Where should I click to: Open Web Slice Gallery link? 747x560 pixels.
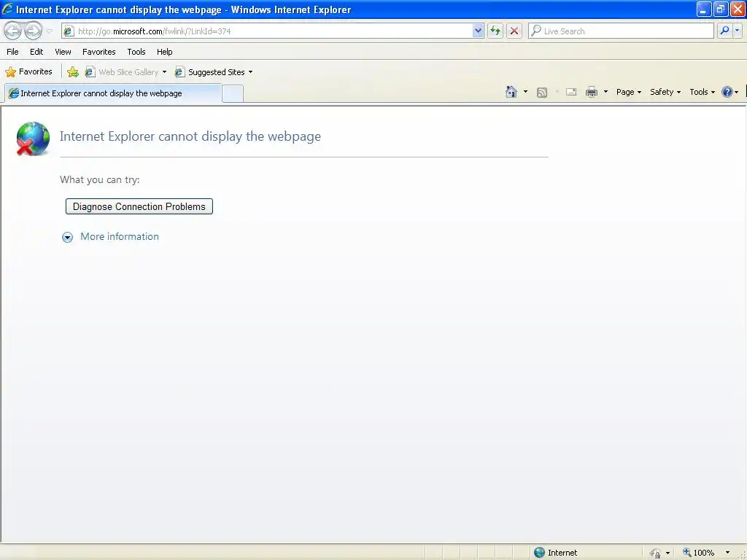tap(122, 72)
